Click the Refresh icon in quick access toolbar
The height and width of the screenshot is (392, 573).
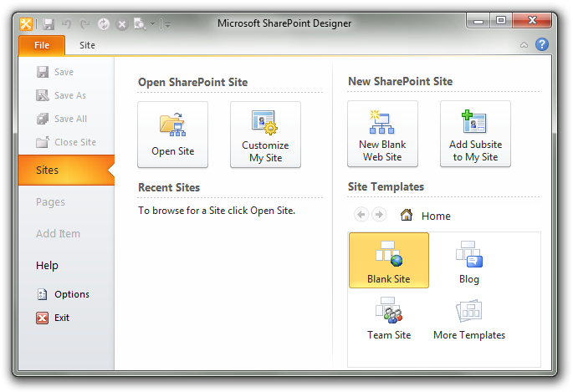[x=104, y=24]
